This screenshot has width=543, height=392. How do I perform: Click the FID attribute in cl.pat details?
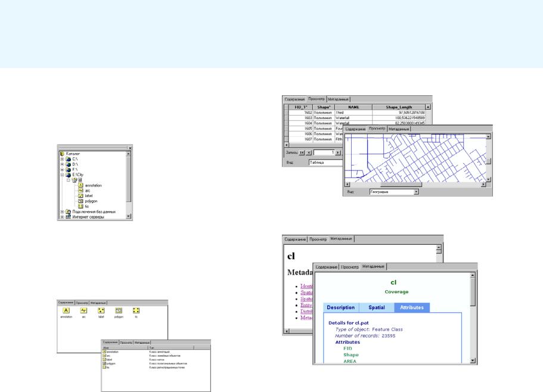click(x=347, y=349)
